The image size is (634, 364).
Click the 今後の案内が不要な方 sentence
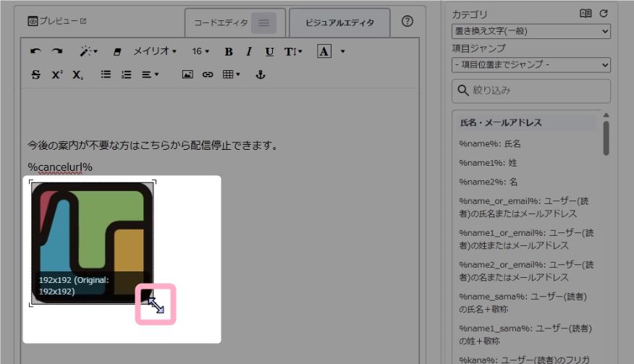click(153, 145)
